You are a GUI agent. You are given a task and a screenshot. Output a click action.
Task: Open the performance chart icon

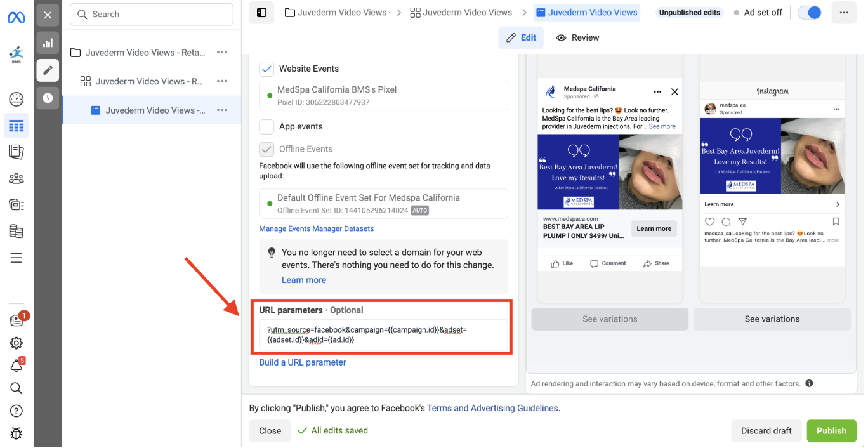click(x=48, y=43)
